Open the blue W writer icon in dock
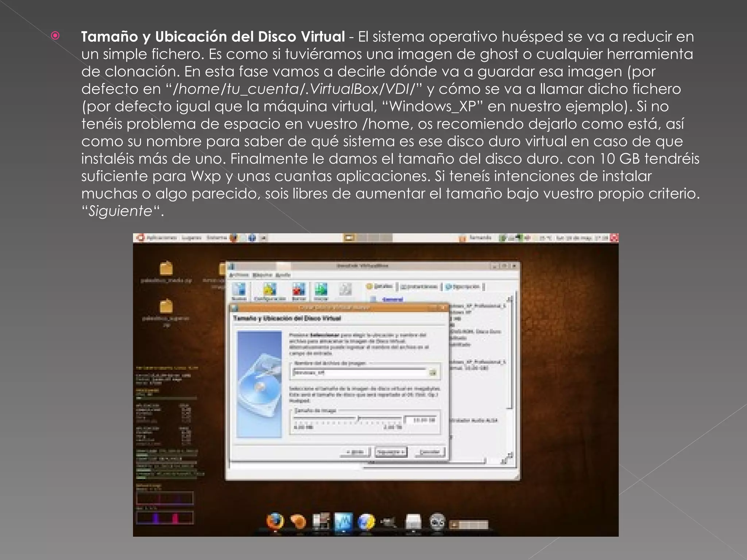Viewport: 747px width, 560px height. click(x=344, y=522)
